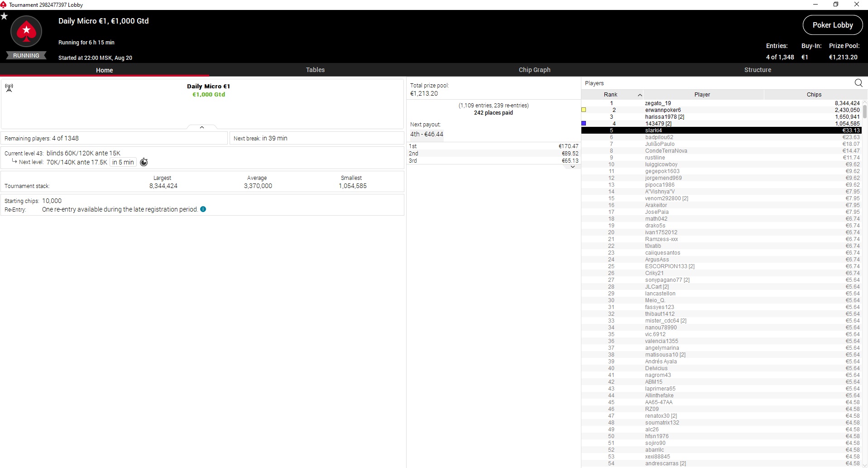
Task: Select player 143479 [2] row
Action: click(x=721, y=124)
